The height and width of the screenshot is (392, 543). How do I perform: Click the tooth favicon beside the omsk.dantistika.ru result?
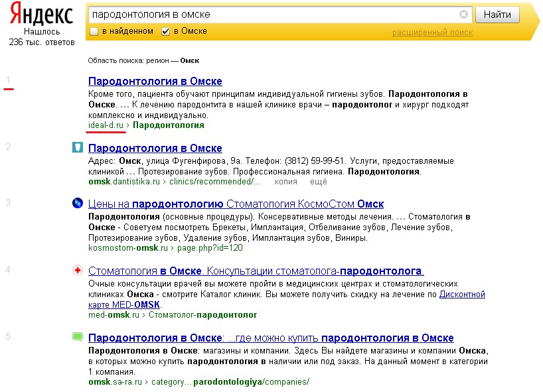tap(78, 147)
